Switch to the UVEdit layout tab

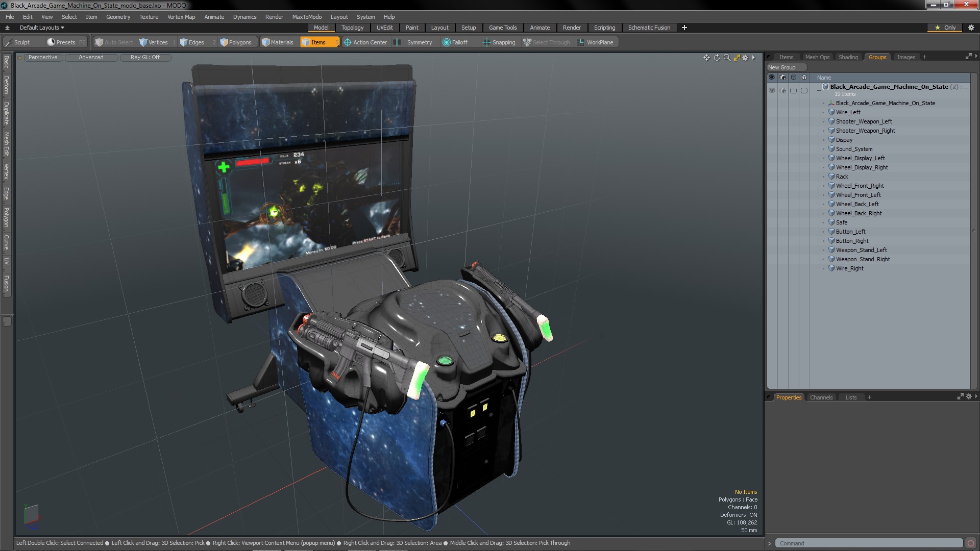tap(384, 28)
